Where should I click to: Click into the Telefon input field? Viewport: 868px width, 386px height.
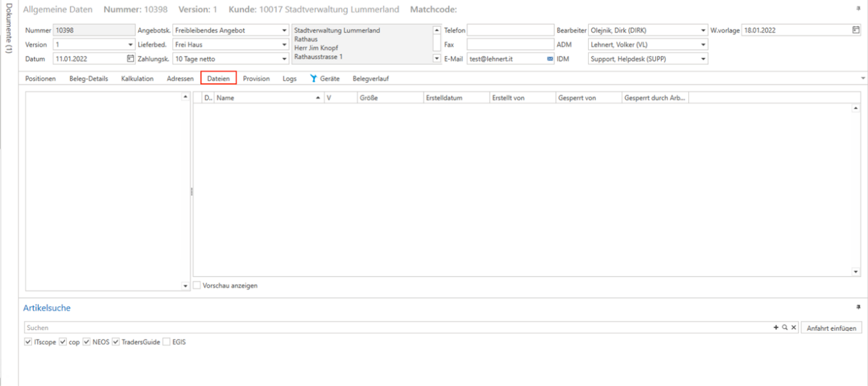pyautogui.click(x=510, y=30)
